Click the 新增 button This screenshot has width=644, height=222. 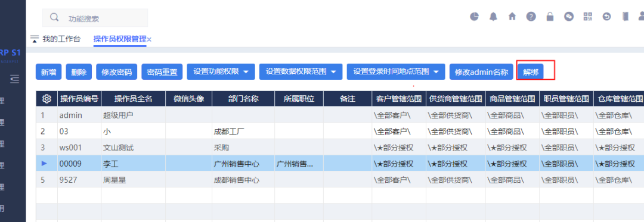click(x=48, y=72)
